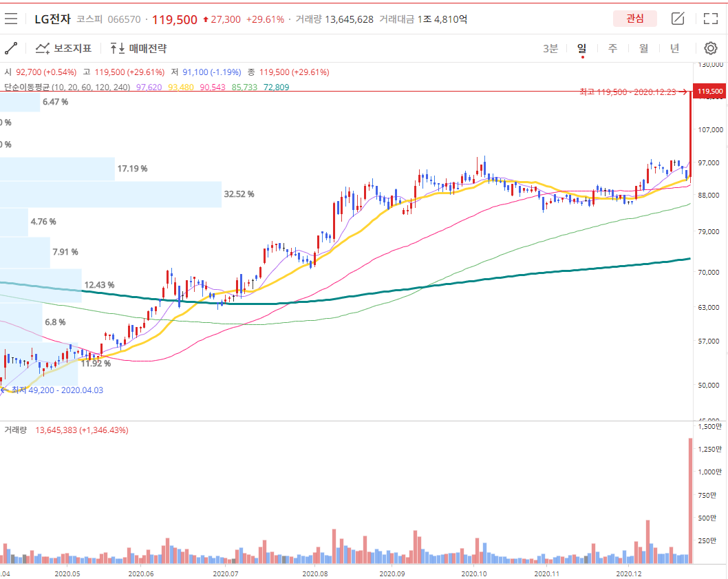Click the 거래대금 1조 4,810억 value

coord(442,19)
